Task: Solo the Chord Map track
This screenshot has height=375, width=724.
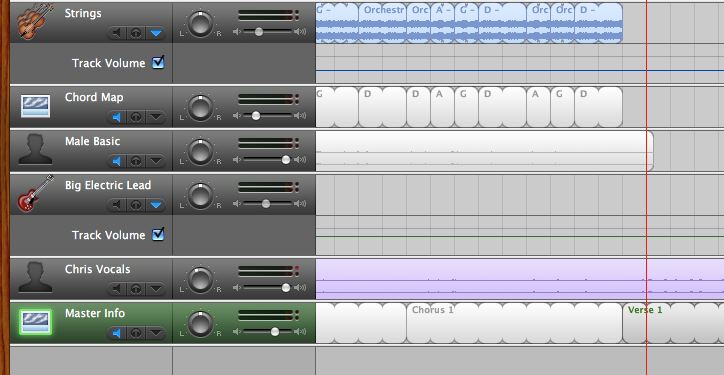Action: point(136,117)
